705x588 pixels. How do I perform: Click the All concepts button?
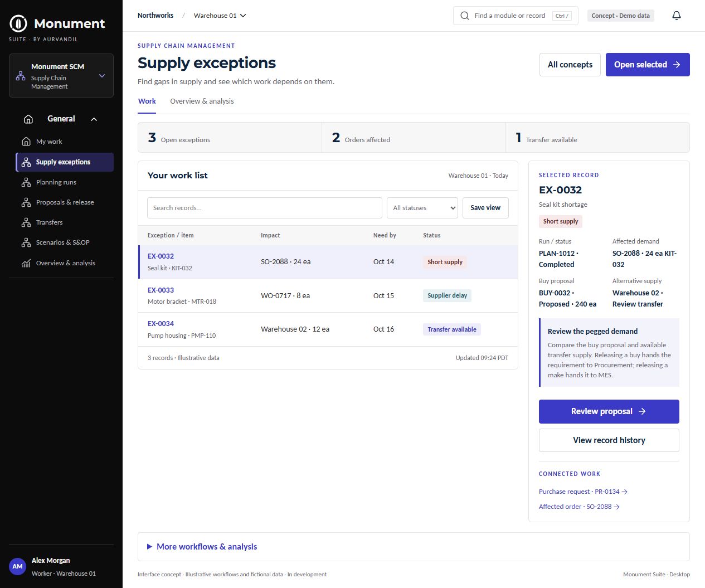click(x=570, y=65)
